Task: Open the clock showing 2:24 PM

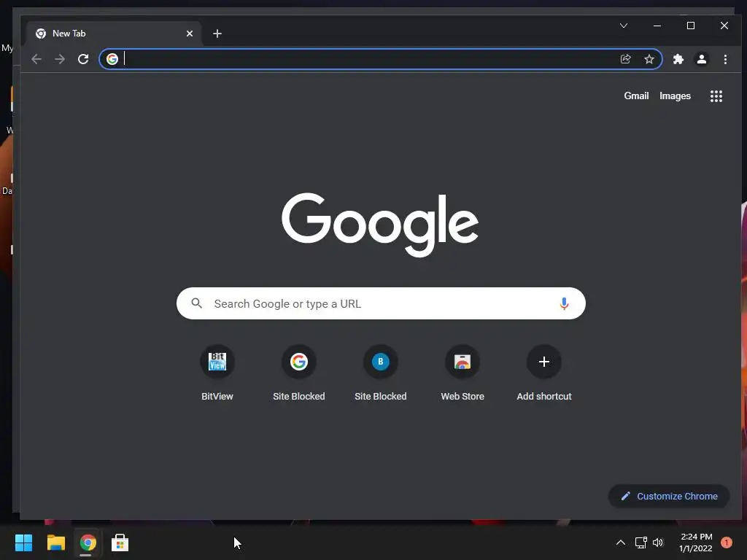Action: [695, 542]
